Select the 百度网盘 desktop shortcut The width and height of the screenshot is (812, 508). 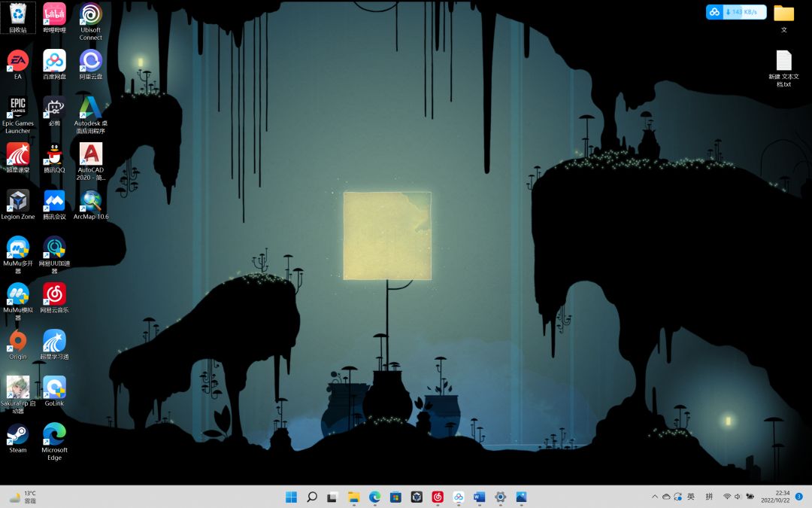(54, 64)
